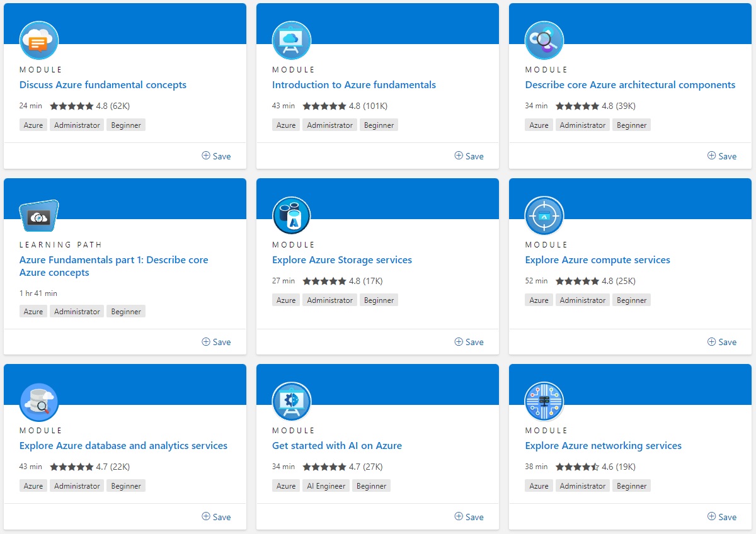Click the magnifier icon on core architectural components card
756x534 pixels.
pyautogui.click(x=544, y=41)
